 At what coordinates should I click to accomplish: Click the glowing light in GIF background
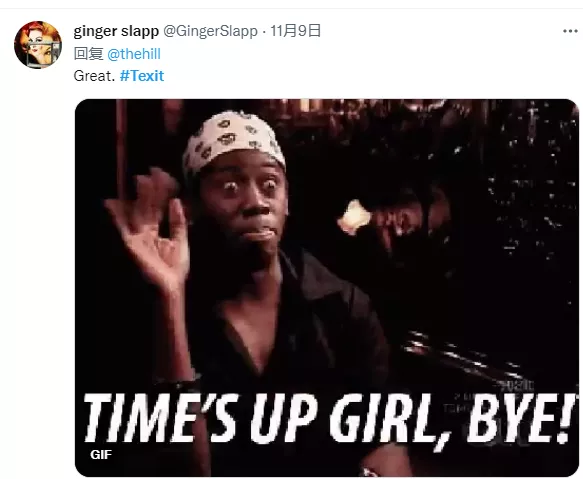click(x=354, y=218)
